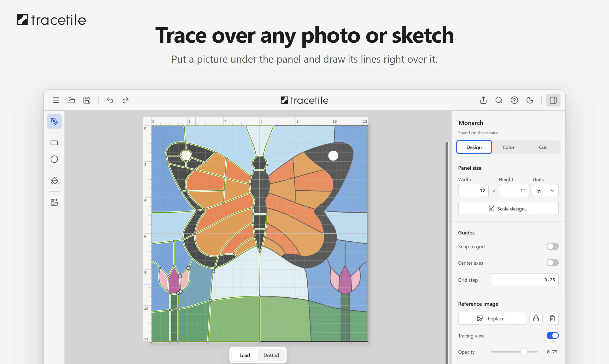
Task: Undo the last action
Action: tap(110, 100)
